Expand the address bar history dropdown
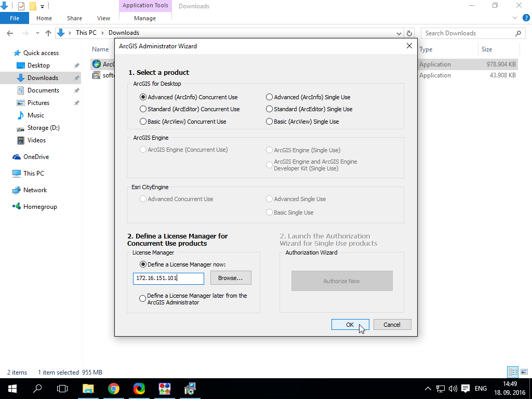The width and height of the screenshot is (532, 399). [x=398, y=33]
